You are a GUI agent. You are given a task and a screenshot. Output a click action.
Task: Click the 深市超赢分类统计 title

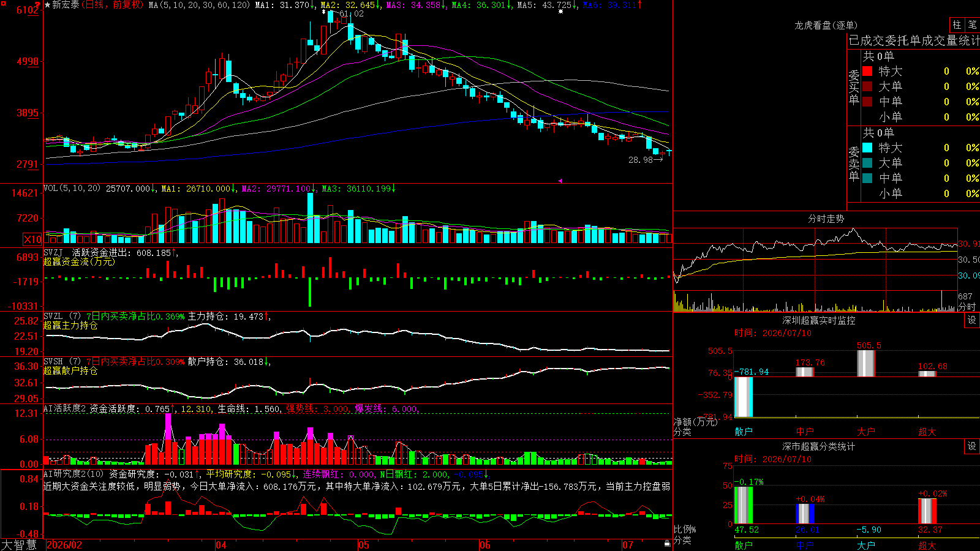[x=819, y=447]
